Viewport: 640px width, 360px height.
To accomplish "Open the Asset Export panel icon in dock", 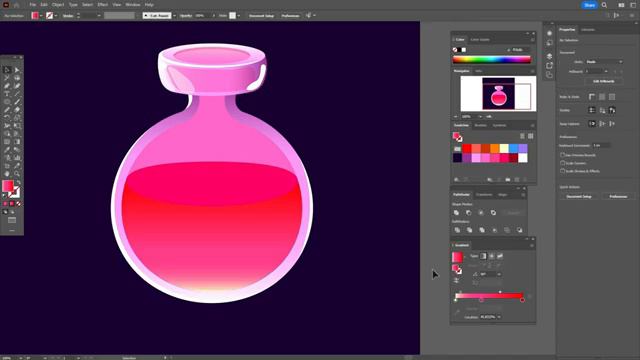I will (549, 65).
